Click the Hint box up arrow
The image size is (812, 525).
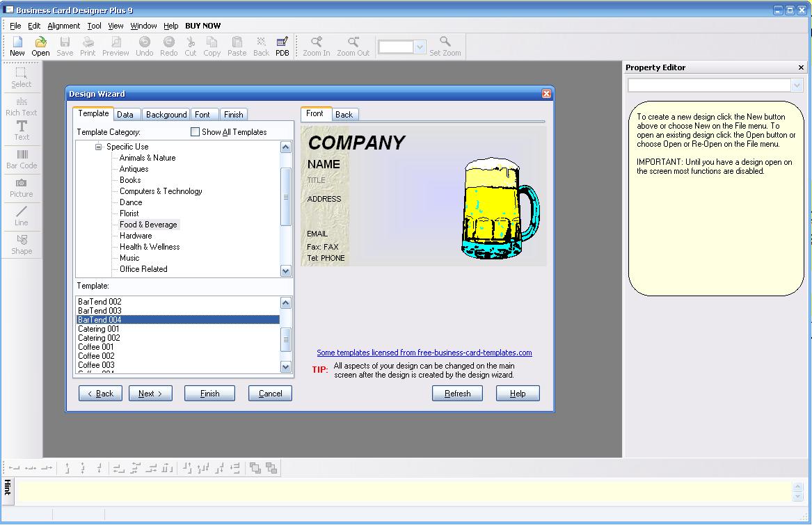click(797, 487)
